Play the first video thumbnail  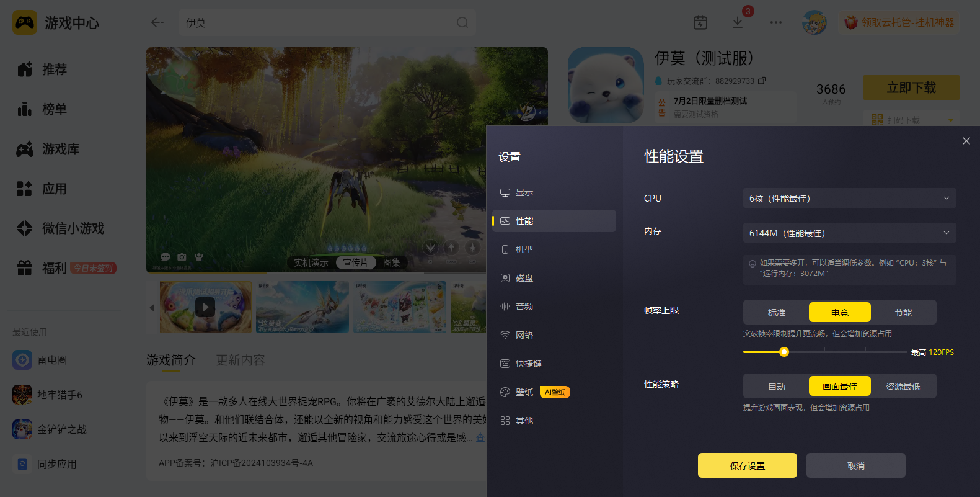click(x=205, y=307)
